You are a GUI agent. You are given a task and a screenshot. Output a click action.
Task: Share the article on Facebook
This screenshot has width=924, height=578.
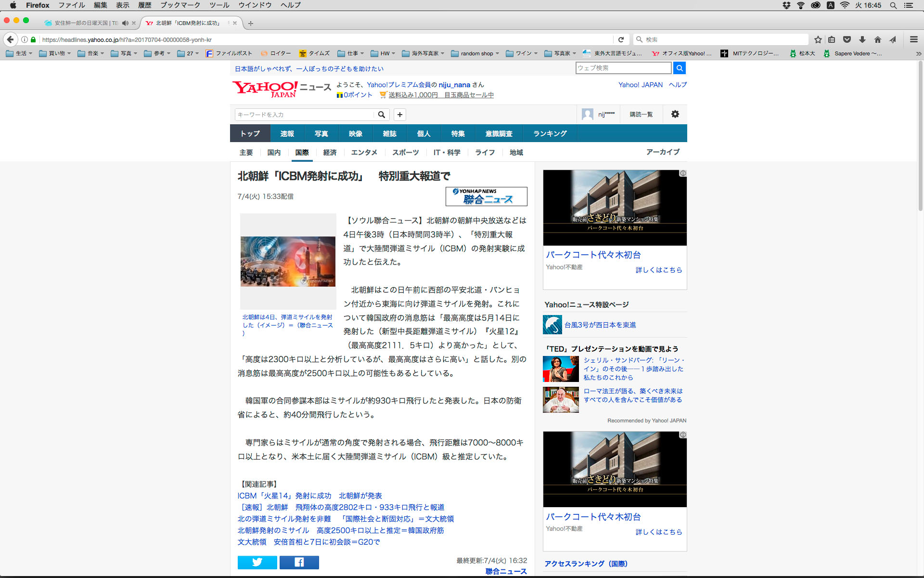tap(299, 562)
